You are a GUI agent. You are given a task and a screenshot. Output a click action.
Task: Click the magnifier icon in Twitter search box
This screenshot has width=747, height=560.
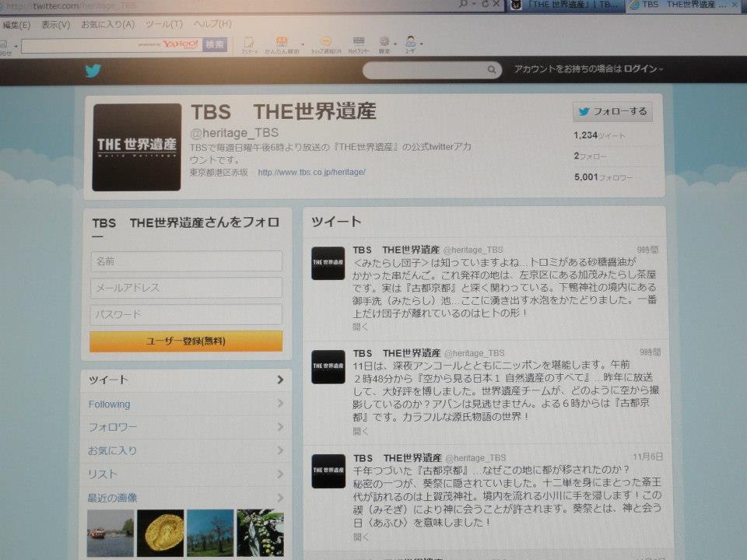(x=491, y=70)
